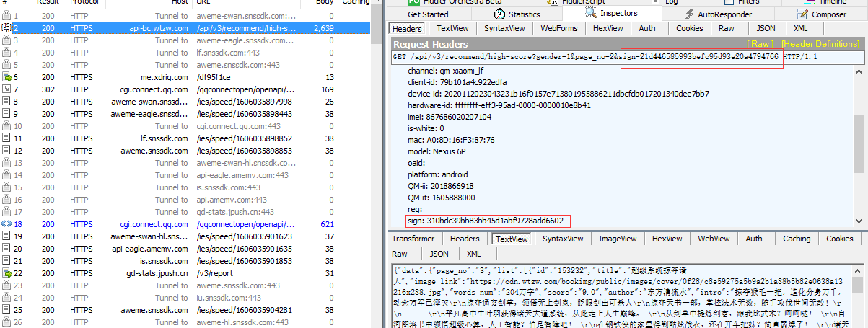Open the Composer tab
This screenshot has width=868, height=328.
tap(822, 14)
